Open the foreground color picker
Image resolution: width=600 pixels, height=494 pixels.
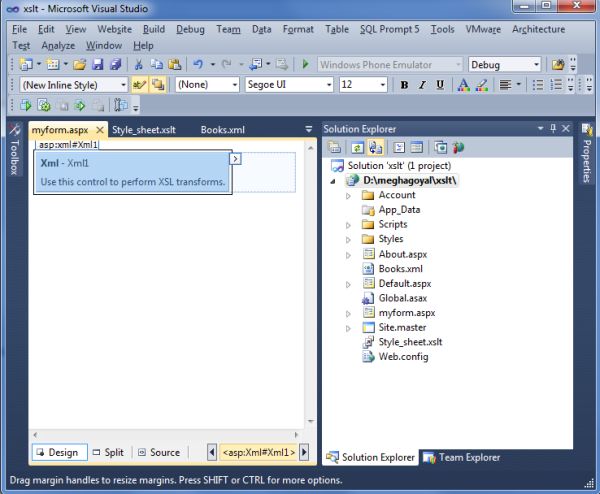point(463,85)
